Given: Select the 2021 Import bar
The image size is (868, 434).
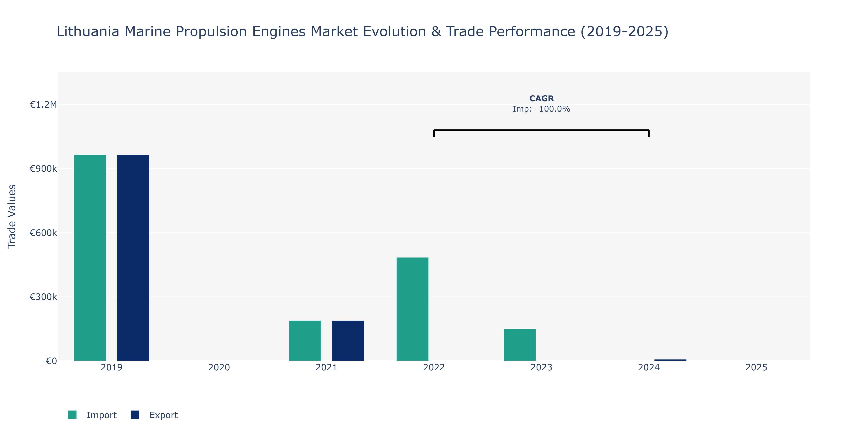Looking at the screenshot, I should [x=305, y=341].
